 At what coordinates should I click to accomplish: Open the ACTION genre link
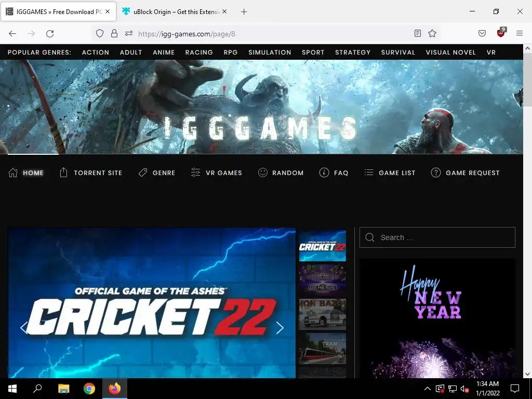coord(96,52)
